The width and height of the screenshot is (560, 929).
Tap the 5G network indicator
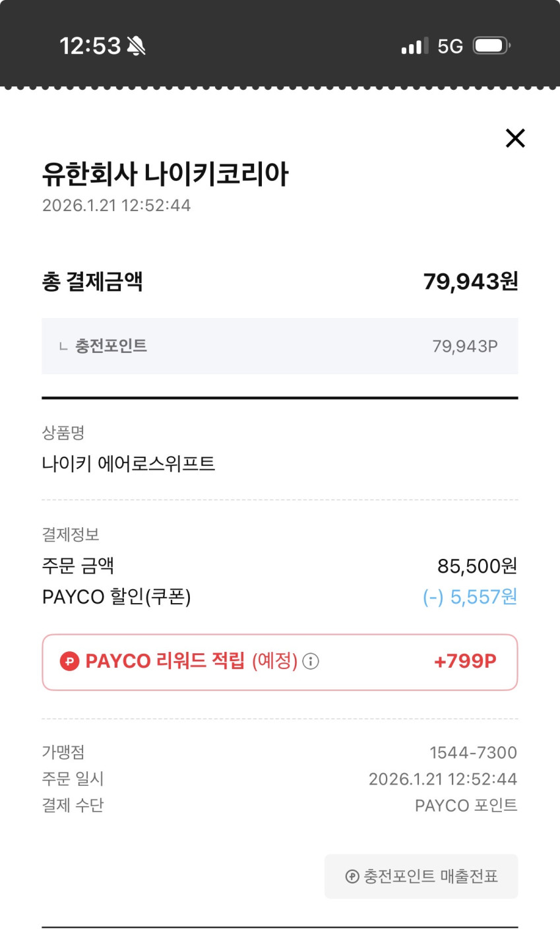click(x=451, y=46)
